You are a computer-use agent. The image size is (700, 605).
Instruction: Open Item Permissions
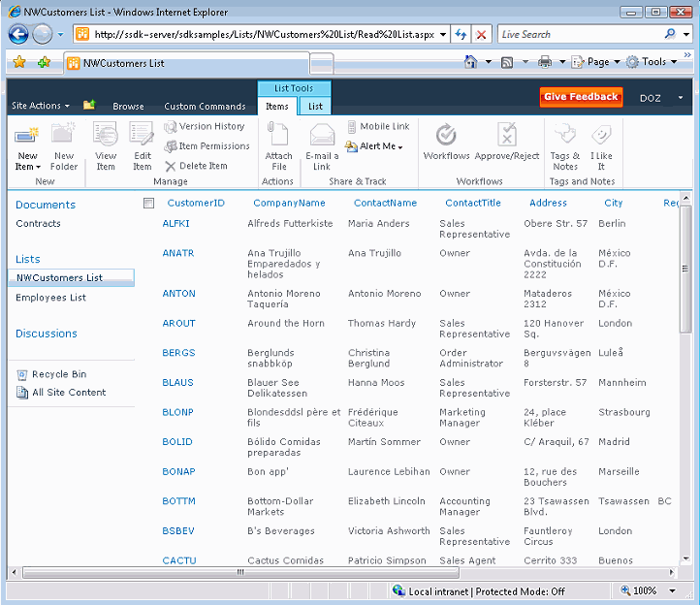207,146
